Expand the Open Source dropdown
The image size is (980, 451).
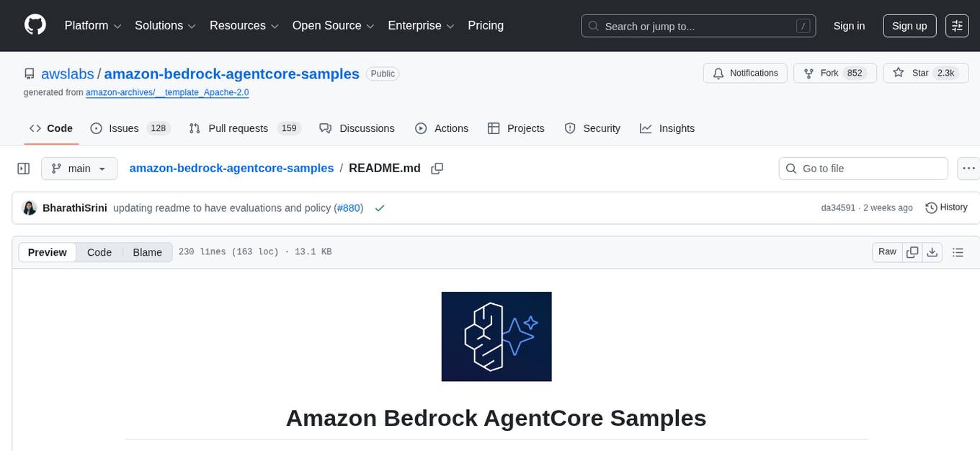click(332, 25)
